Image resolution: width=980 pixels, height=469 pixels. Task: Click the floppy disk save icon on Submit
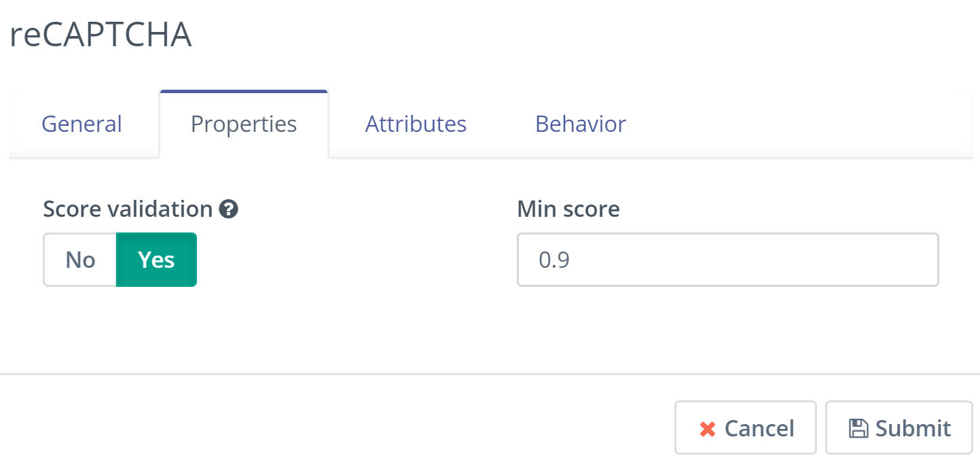(858, 428)
